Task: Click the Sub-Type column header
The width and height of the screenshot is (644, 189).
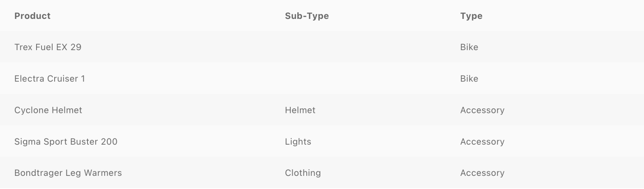Action: (x=307, y=16)
